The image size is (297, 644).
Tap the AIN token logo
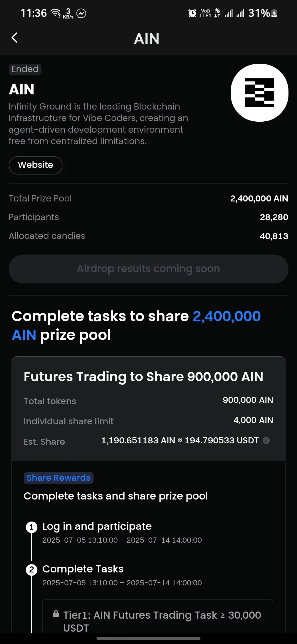[x=259, y=93]
